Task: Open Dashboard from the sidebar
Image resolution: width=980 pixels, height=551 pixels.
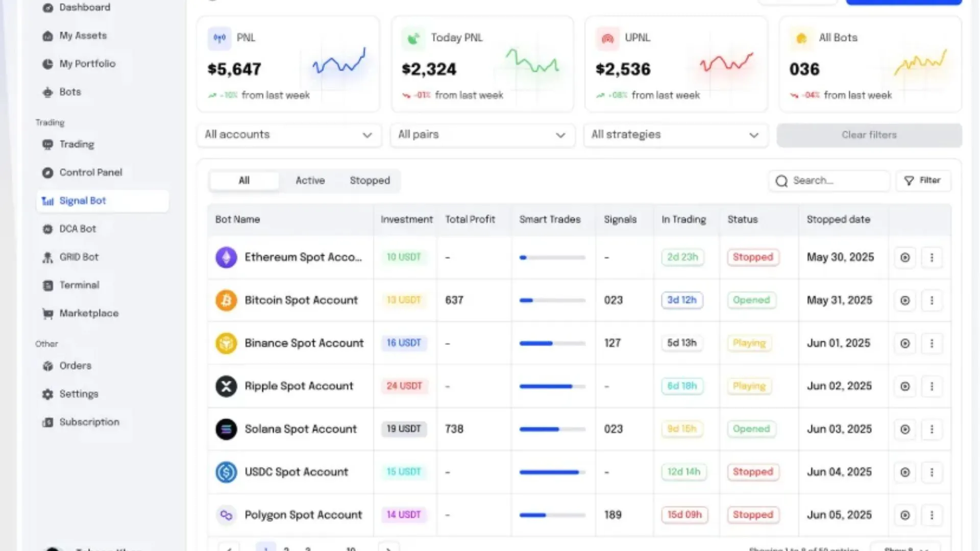Action: pyautogui.click(x=77, y=7)
